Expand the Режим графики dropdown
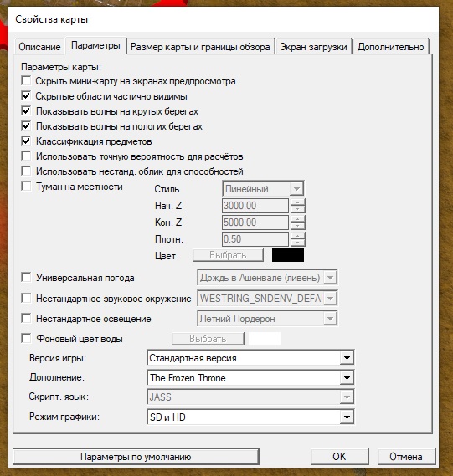Screen dimensions: 453x476 coord(250,417)
